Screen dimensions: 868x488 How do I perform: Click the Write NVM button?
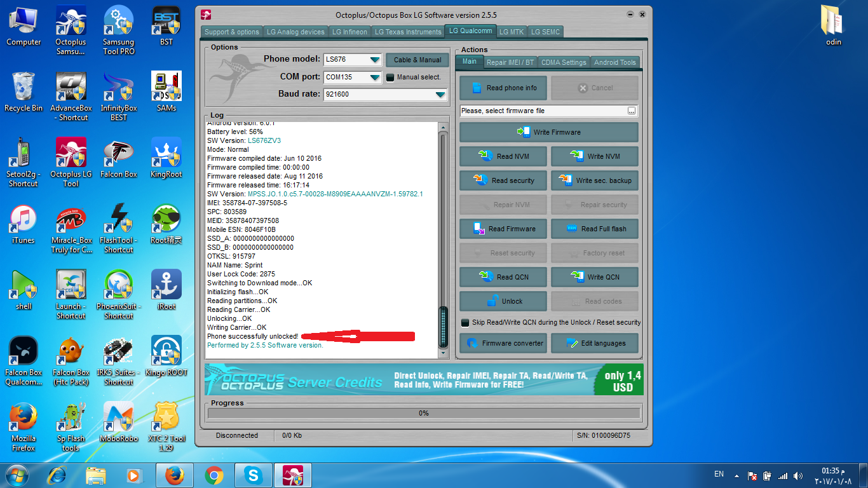point(595,156)
